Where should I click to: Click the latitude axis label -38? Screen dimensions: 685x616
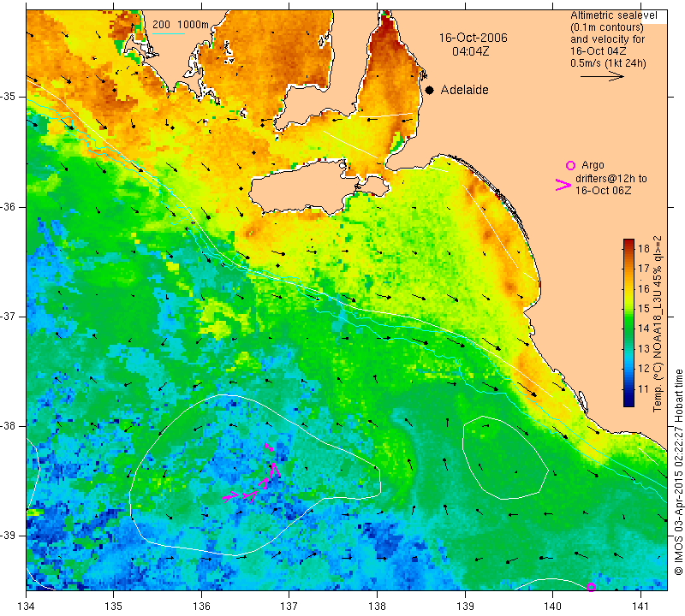[x=8, y=426]
